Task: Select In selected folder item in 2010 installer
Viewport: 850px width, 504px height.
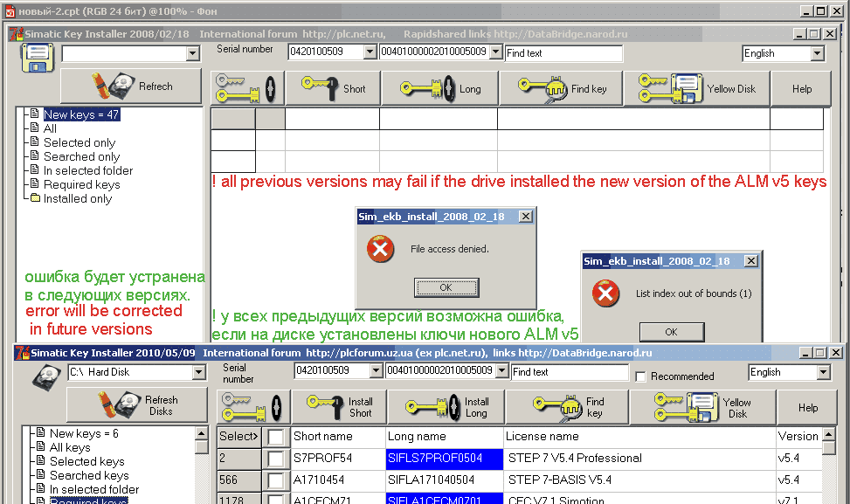Action: (x=94, y=489)
